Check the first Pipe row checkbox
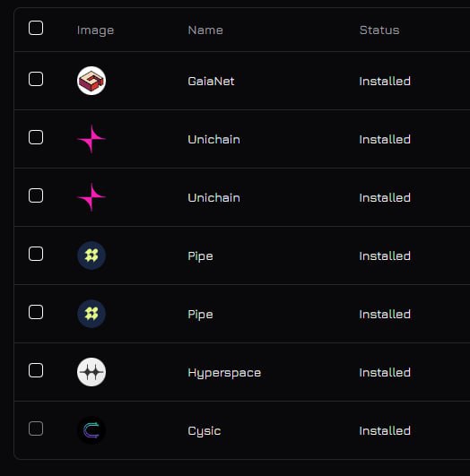The height and width of the screenshot is (476, 470). coord(36,254)
